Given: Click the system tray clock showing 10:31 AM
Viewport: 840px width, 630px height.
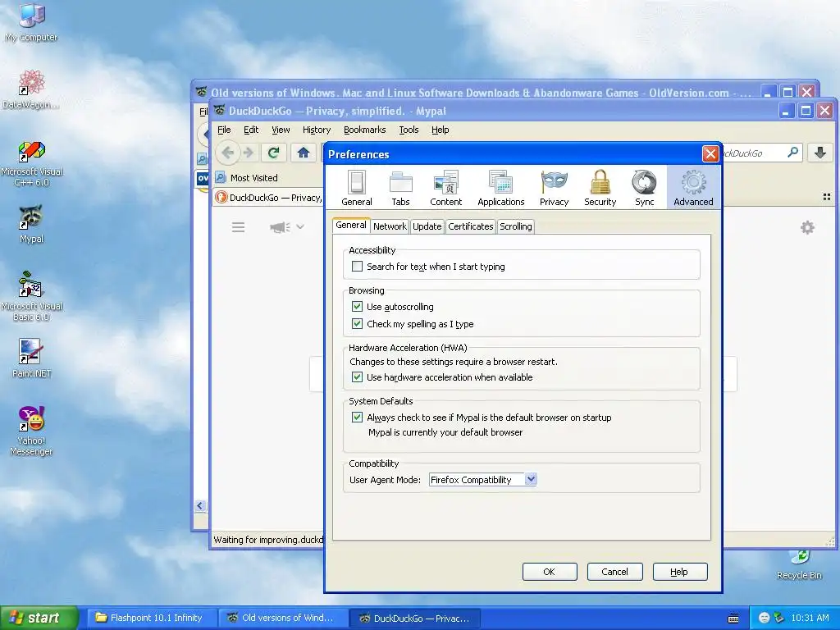Looking at the screenshot, I should pyautogui.click(x=810, y=618).
